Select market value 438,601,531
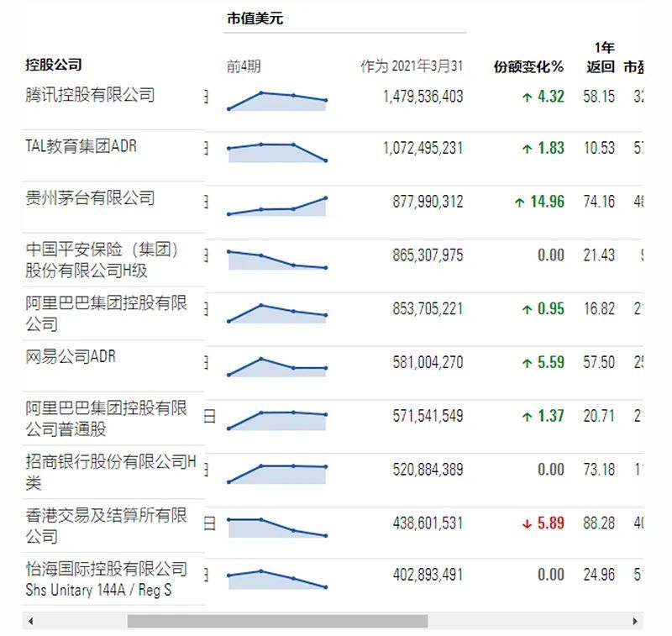Screen dimensions: 672x636 tap(428, 523)
